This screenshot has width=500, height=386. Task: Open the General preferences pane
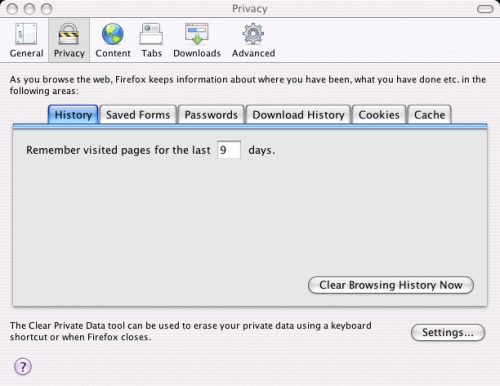point(26,40)
